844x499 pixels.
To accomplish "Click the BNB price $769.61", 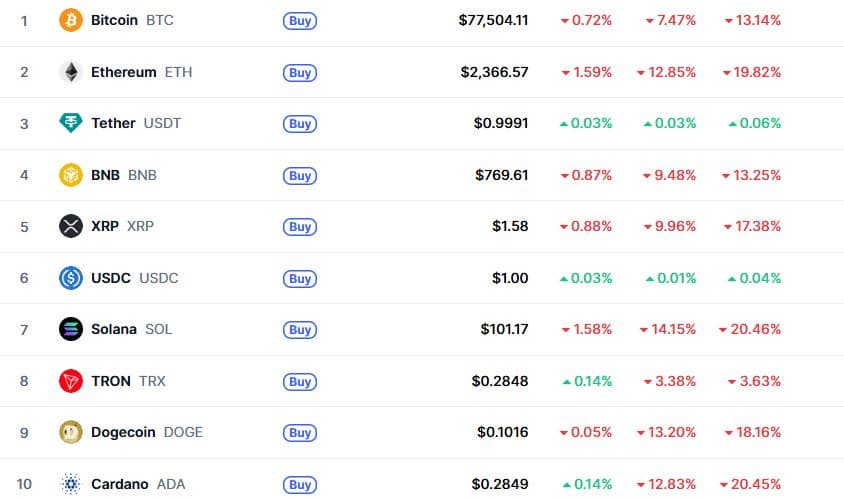I will click(x=502, y=175).
